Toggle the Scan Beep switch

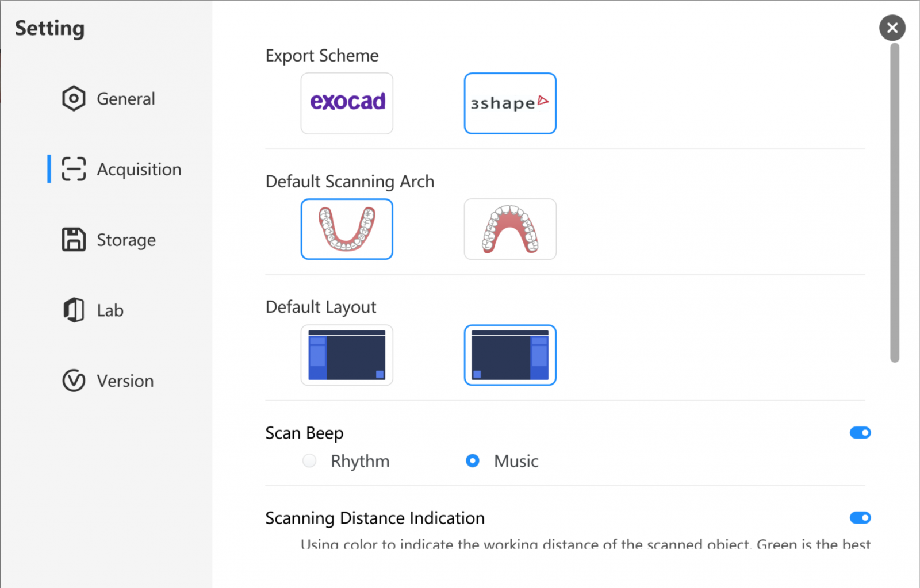click(860, 433)
